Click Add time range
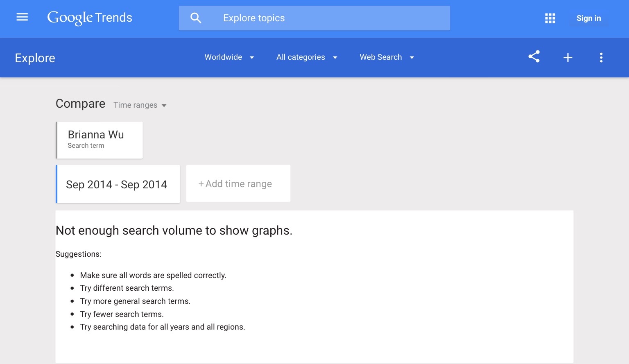Viewport: 629px width, 364px height. [238, 183]
